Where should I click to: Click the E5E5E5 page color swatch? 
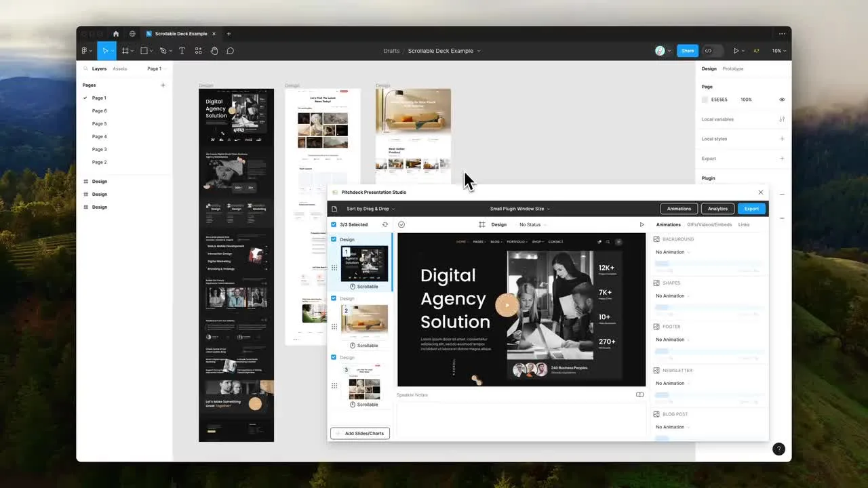705,100
